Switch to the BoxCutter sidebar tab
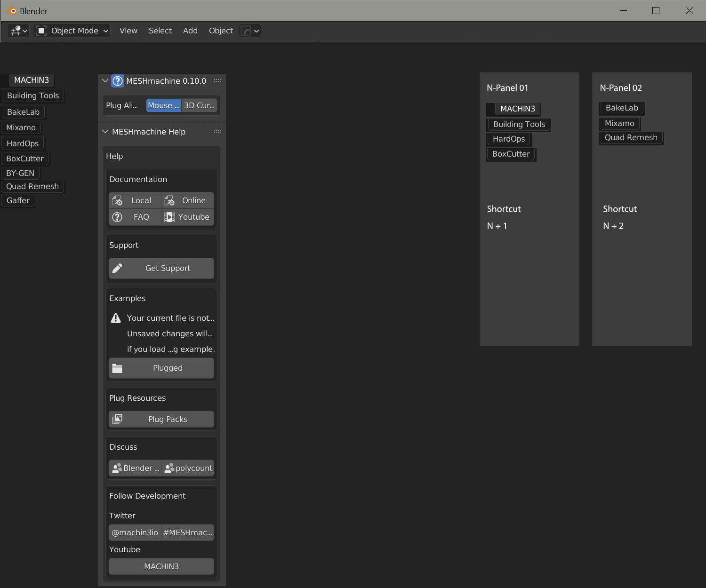This screenshot has width=706, height=588. [x=25, y=159]
